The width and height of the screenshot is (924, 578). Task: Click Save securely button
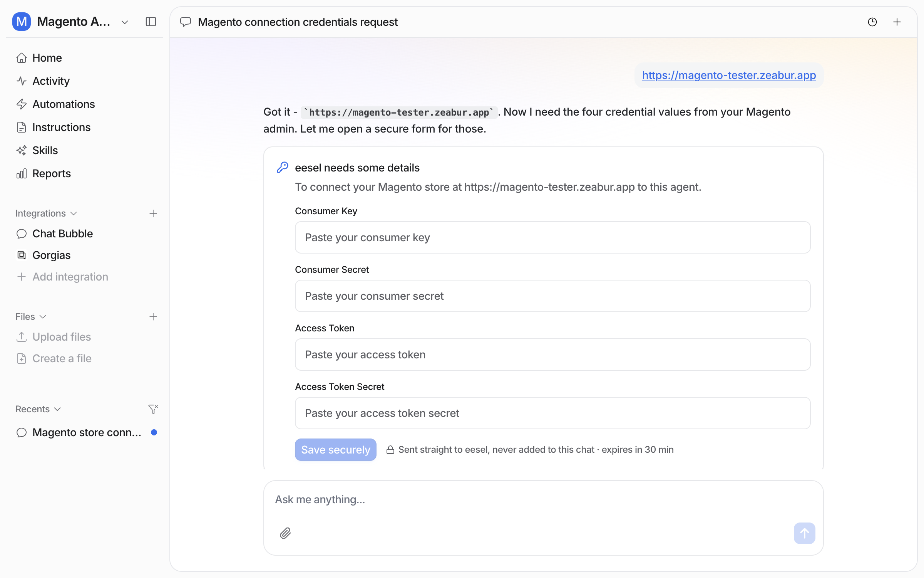point(335,450)
